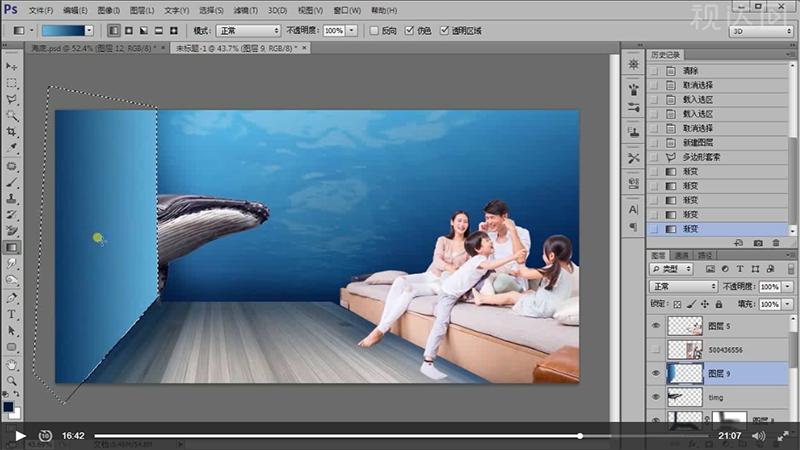Show the 500436556 layer
The image size is (800, 450).
point(656,349)
